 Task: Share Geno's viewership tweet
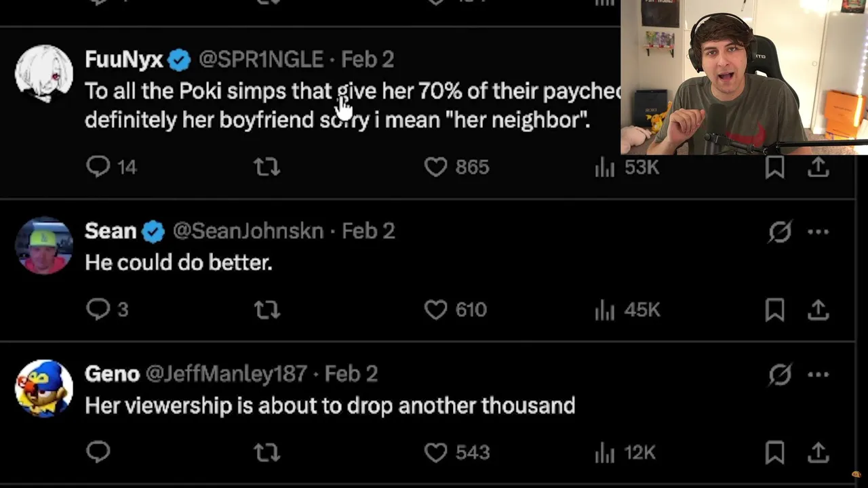[x=818, y=452]
